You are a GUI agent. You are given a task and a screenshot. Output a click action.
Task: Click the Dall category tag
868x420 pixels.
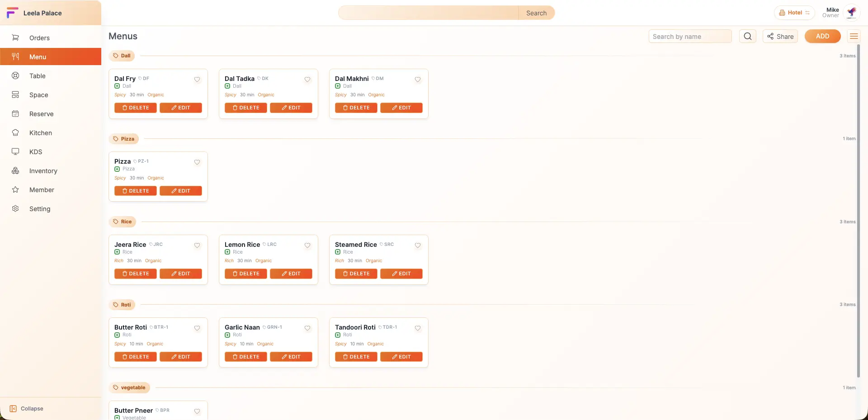click(122, 56)
